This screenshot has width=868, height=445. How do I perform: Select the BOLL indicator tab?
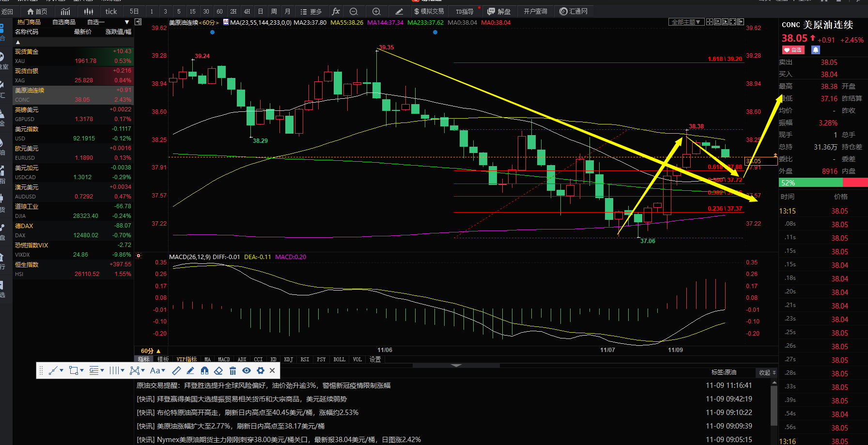point(339,359)
